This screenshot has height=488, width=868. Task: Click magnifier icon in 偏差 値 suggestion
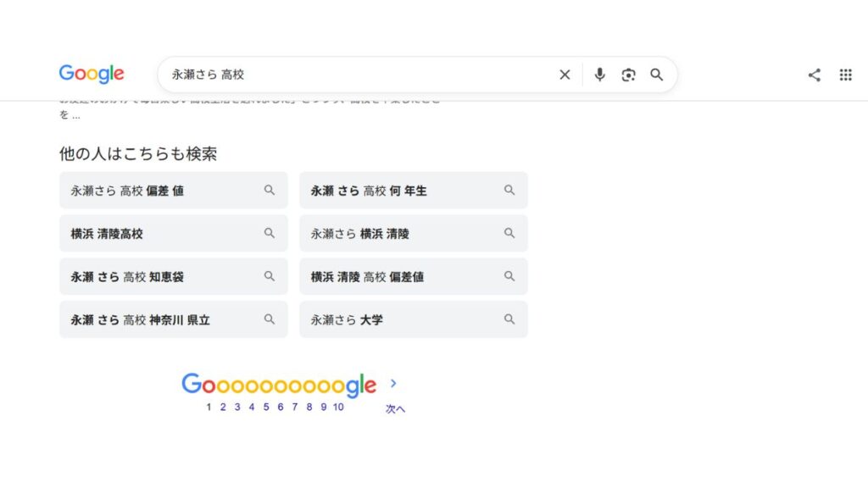270,191
